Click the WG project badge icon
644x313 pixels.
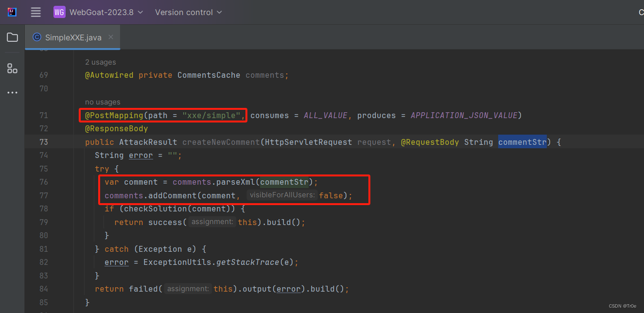coord(59,12)
